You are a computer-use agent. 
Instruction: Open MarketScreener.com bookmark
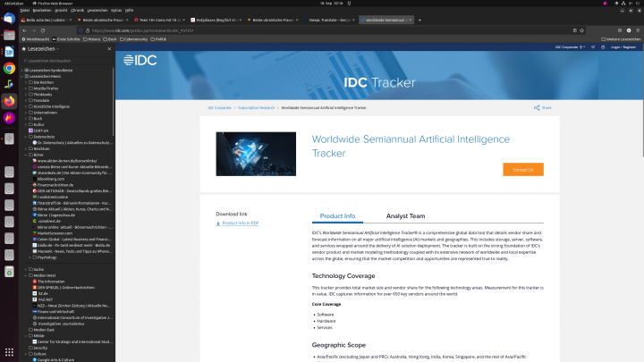pyautogui.click(x=55, y=233)
